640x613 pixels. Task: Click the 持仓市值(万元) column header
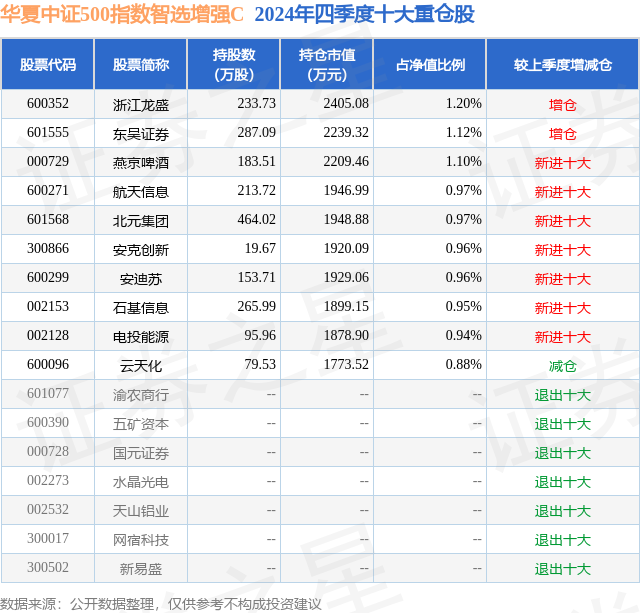pyautogui.click(x=327, y=64)
